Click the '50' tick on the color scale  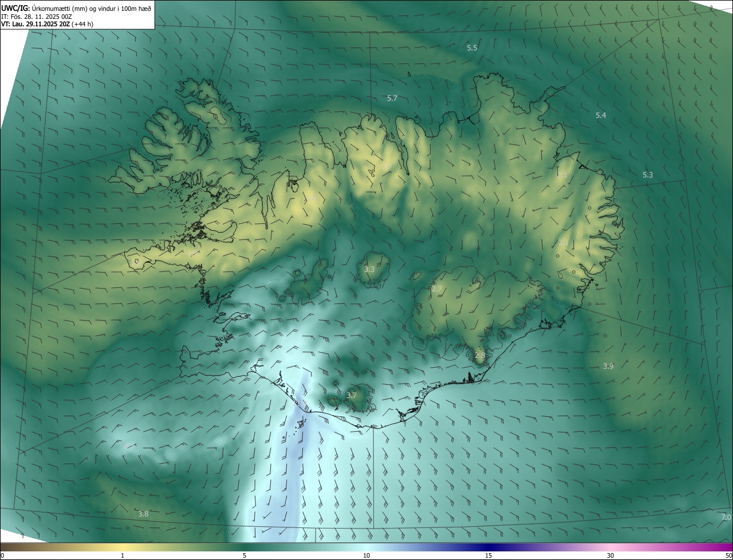tap(728, 556)
